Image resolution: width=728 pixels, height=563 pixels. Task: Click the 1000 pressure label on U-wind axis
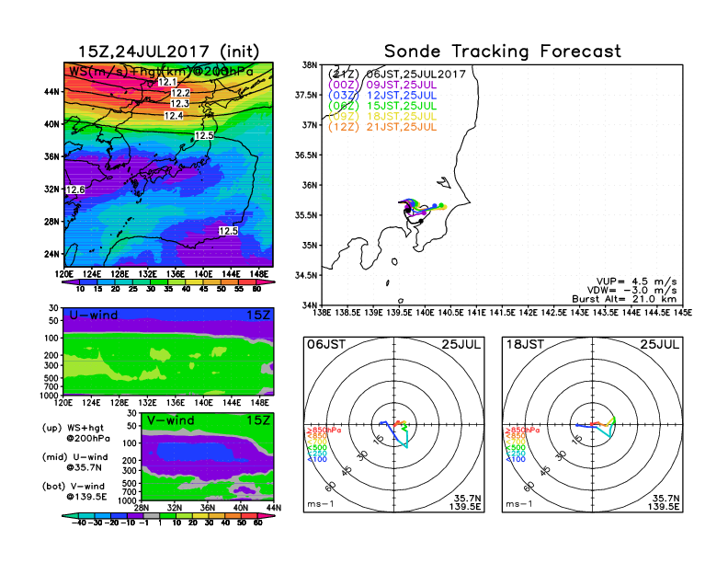50,396
